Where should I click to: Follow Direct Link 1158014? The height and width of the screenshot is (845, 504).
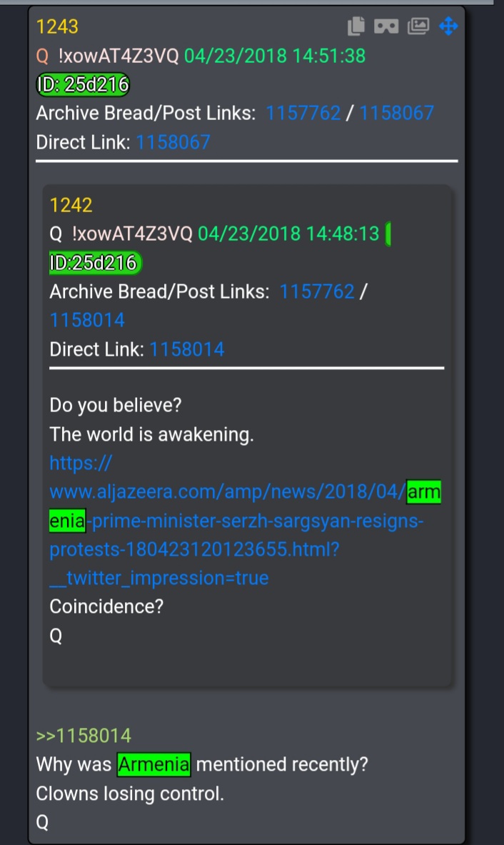pyautogui.click(x=187, y=349)
